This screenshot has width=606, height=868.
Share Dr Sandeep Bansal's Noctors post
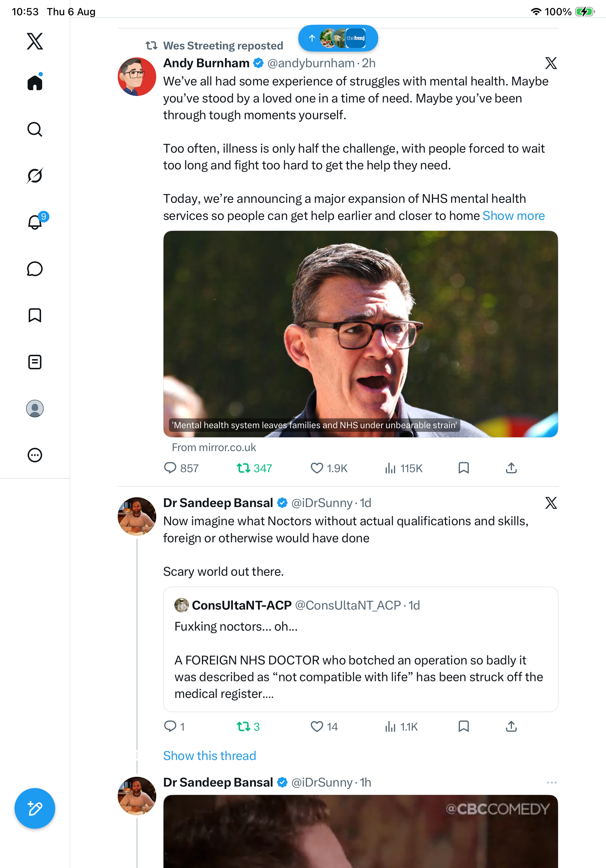511,726
